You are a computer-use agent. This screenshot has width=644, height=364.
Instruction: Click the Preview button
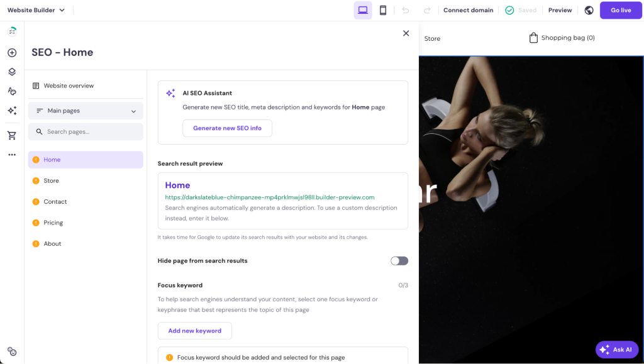pos(560,10)
